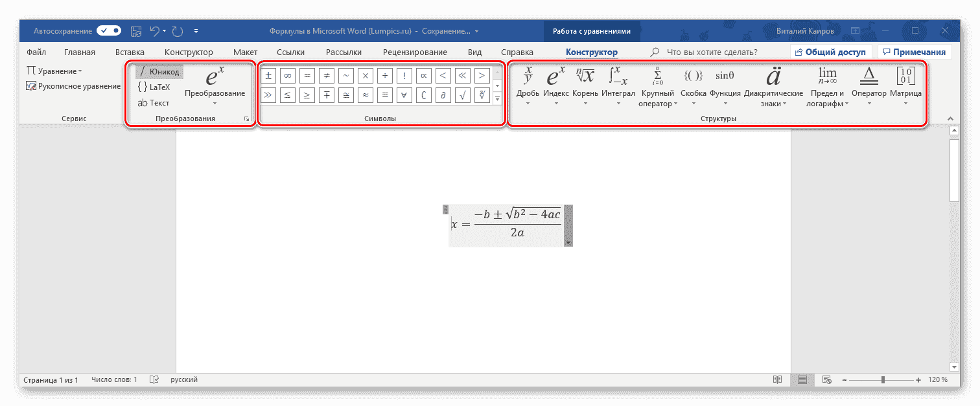Insert the greater-than-or-equal symbol
The height and width of the screenshot is (406, 980).
307,96
